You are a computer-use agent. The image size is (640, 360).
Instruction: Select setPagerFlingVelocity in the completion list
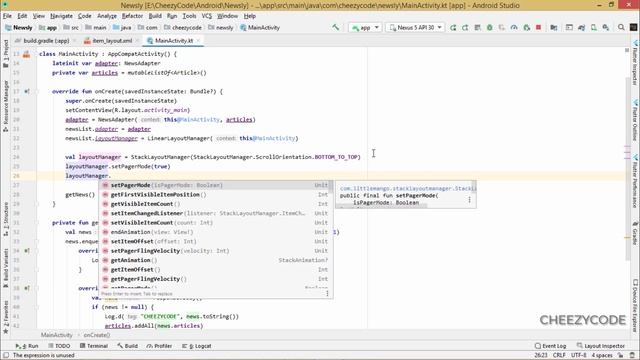(216, 251)
